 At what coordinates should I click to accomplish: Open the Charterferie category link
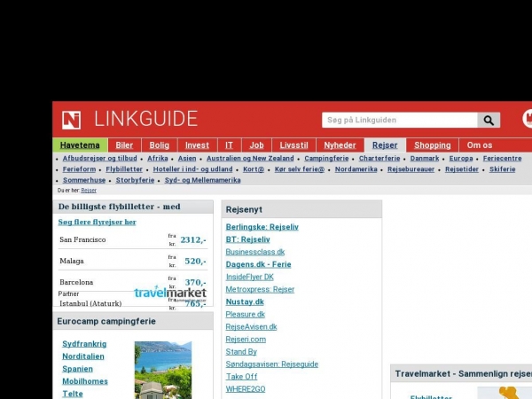click(379, 158)
